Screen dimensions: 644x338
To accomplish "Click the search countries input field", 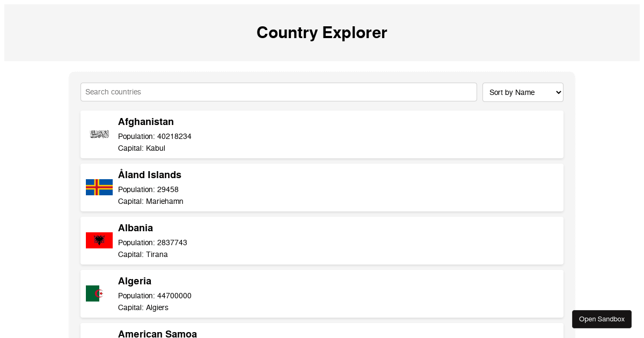I will (279, 92).
